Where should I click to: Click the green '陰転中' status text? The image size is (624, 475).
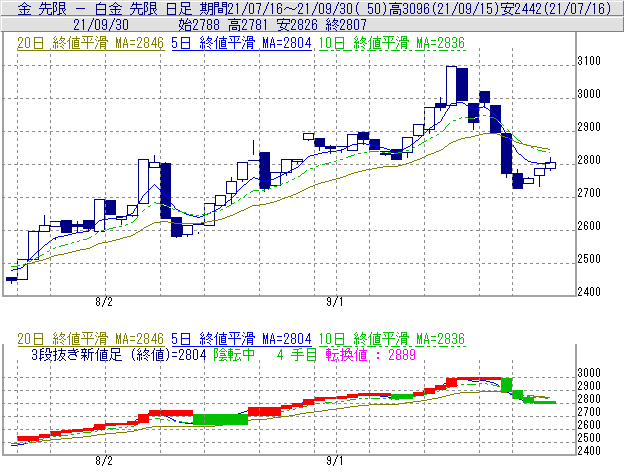click(x=234, y=354)
